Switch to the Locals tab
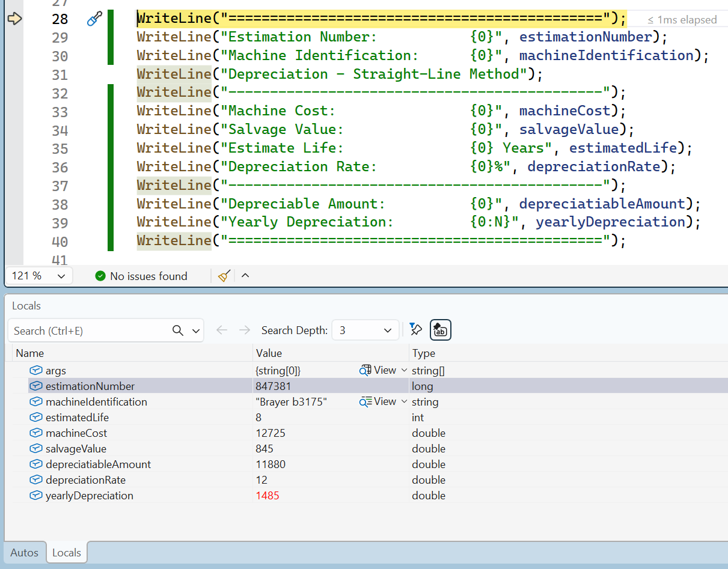 (67, 552)
